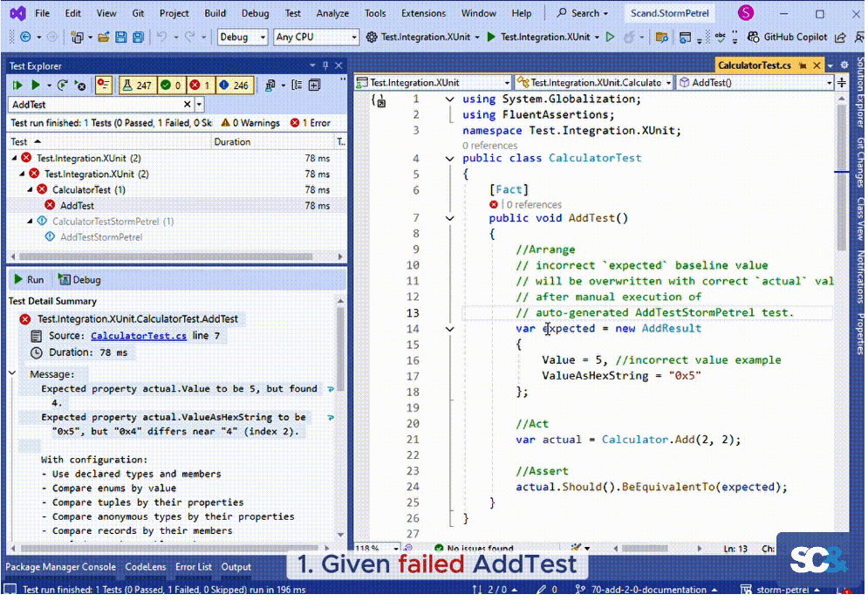Collapse the public class CalculatorTest code block
Viewport: 868px width, 615px height.
click(449, 159)
